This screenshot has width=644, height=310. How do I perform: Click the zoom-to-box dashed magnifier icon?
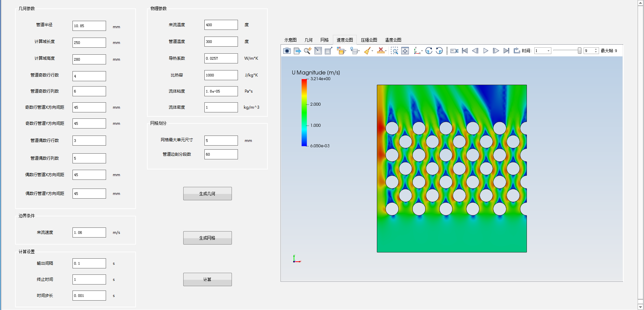(x=395, y=51)
